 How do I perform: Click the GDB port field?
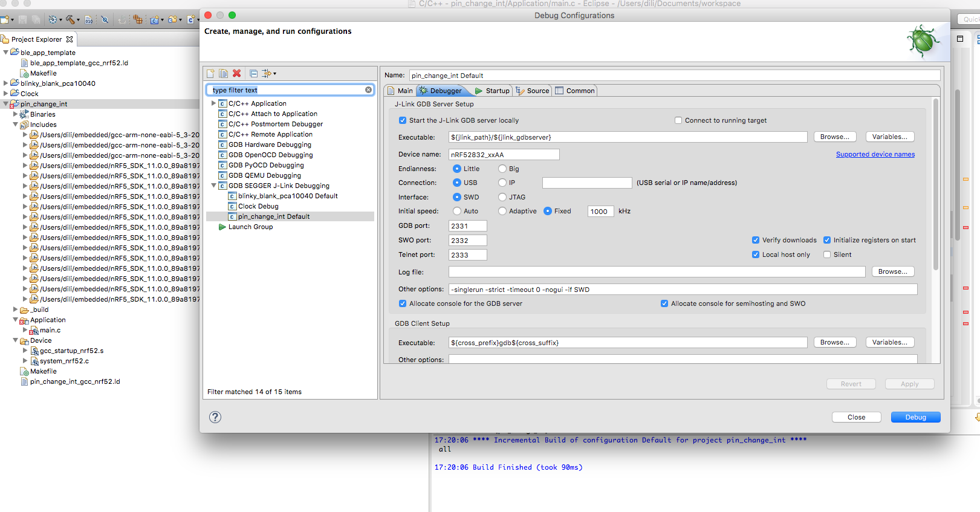click(468, 226)
